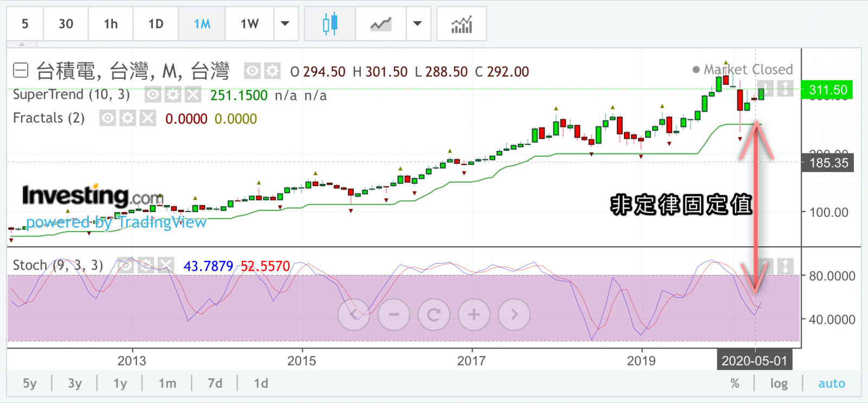Maximize the main price pane
Screen dimensions: 868x403
[785, 88]
